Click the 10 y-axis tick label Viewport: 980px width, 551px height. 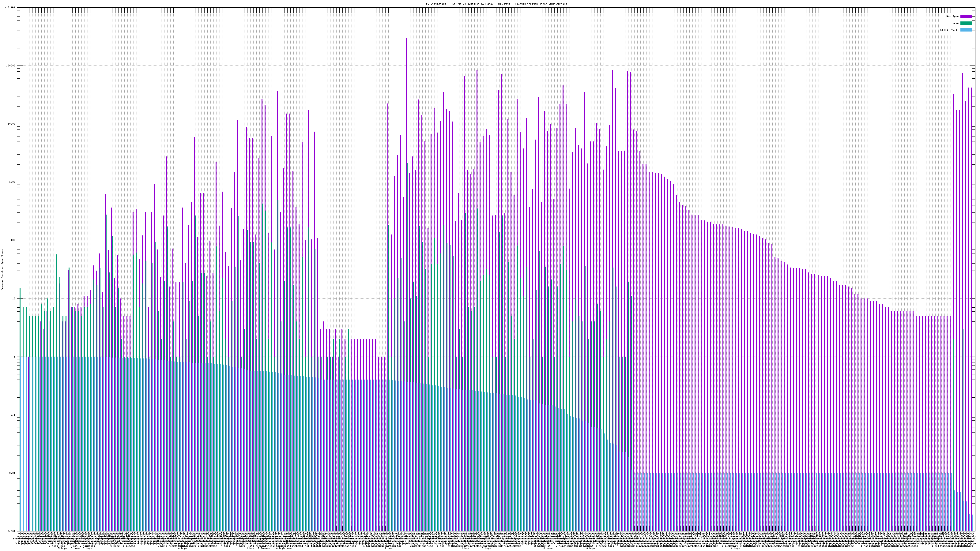click(x=14, y=298)
